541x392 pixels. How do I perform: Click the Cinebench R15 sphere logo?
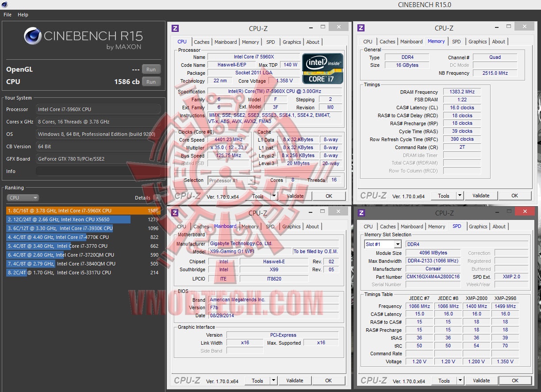32,36
